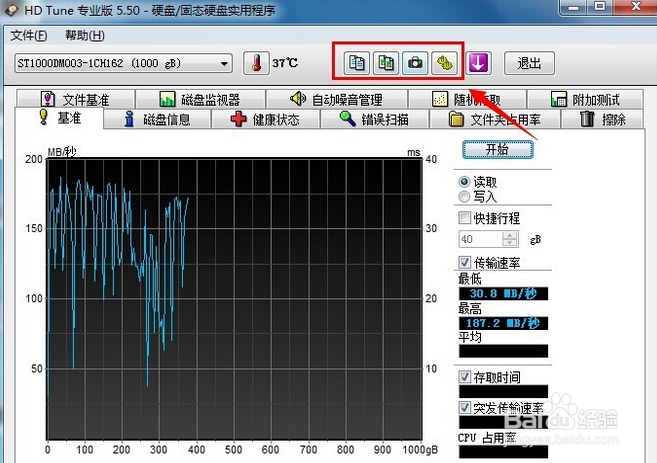Select the 写入 write radio button

464,197
